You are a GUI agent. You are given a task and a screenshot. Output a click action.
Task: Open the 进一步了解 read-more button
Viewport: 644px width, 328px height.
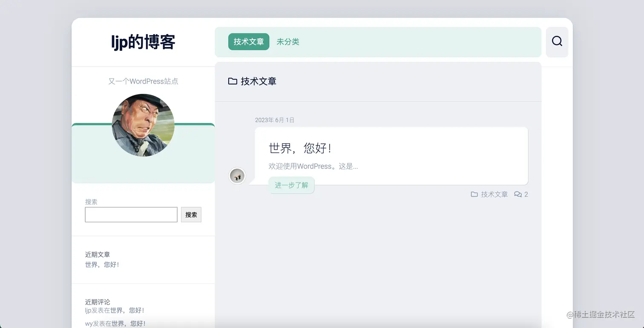tap(291, 185)
